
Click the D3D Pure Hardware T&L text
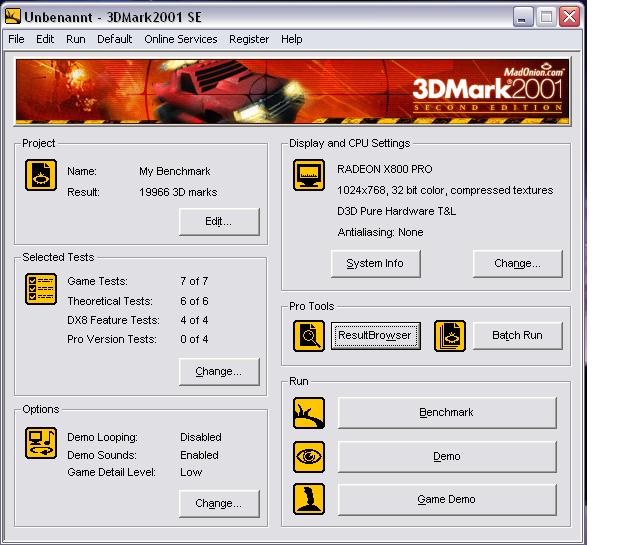pyautogui.click(x=396, y=211)
